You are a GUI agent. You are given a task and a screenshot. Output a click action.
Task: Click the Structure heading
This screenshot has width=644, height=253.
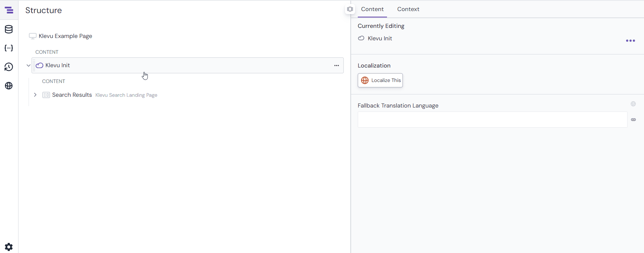coord(44,10)
